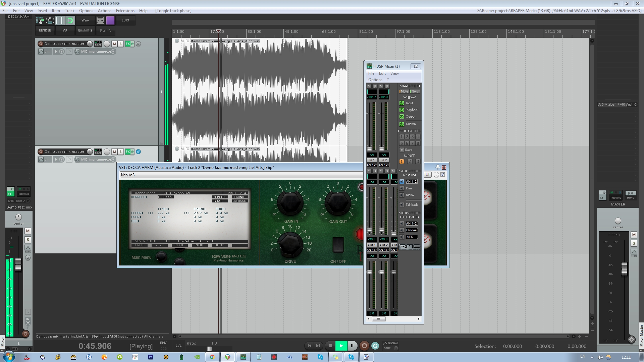This screenshot has width=644, height=362.
Task: Click the green ripple editing toolbar icon
Action: [x=70, y=20]
